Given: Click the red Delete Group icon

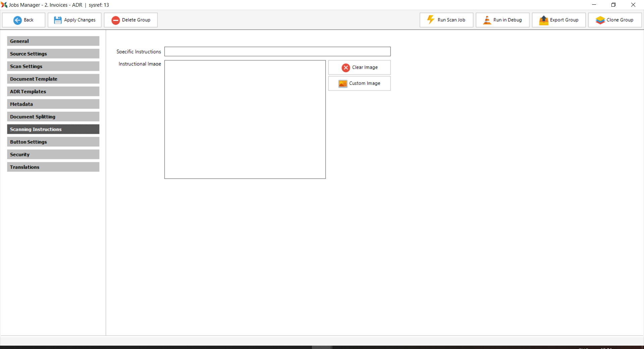Looking at the screenshot, I should (116, 20).
